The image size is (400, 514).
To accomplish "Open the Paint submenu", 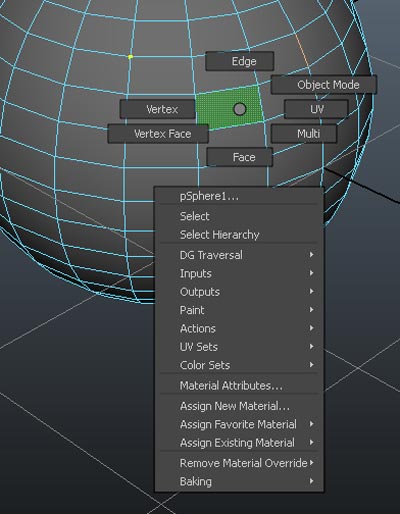I will (x=239, y=310).
